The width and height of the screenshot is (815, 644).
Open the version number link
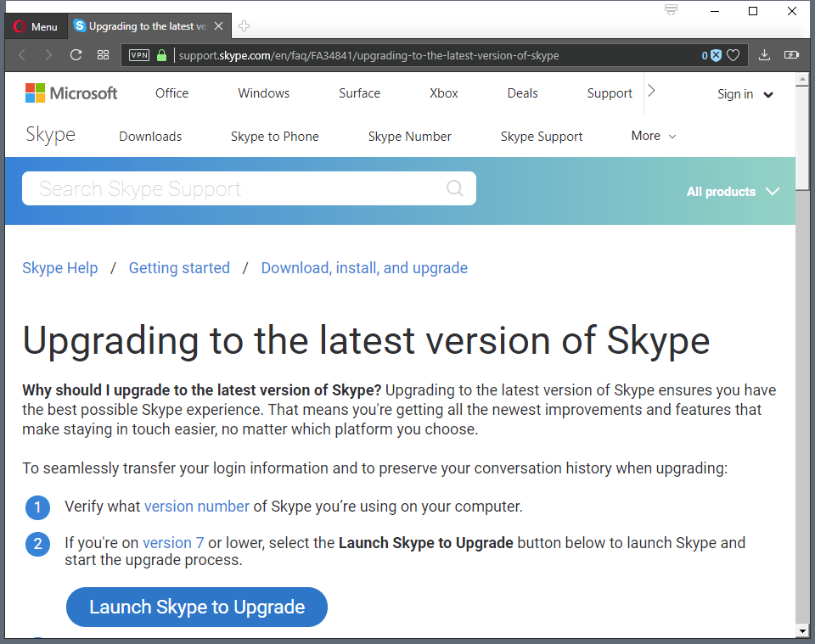[197, 507]
